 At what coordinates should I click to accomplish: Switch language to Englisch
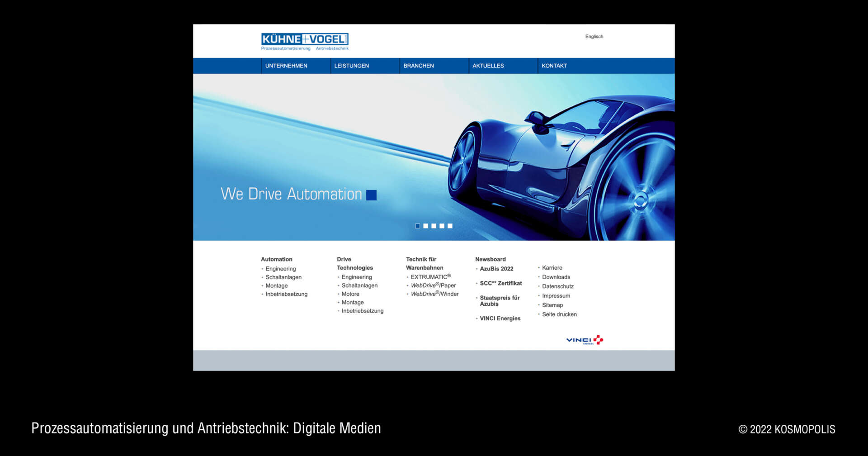(x=594, y=37)
